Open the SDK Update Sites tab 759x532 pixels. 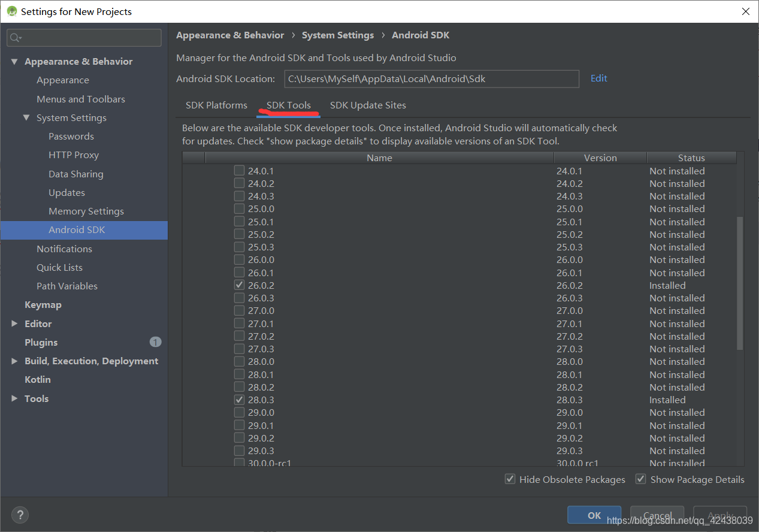[x=368, y=105]
